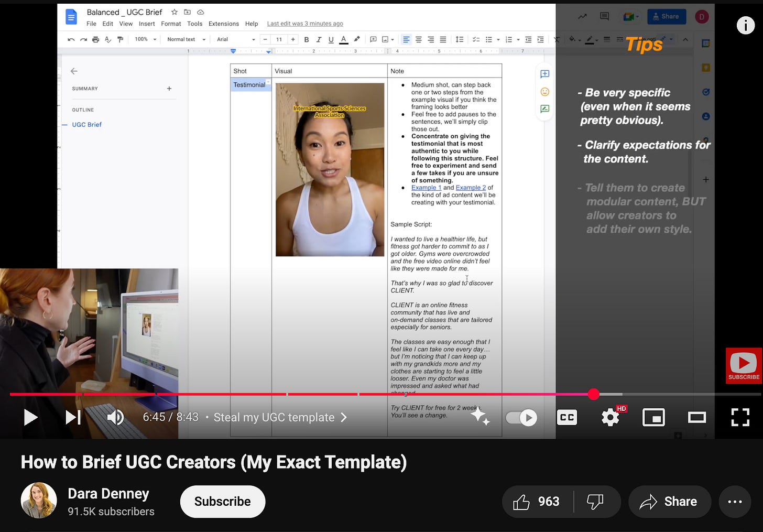The width and height of the screenshot is (763, 532).
Task: Click the Testimonial cell dropdown arrow
Action: tap(268, 82)
